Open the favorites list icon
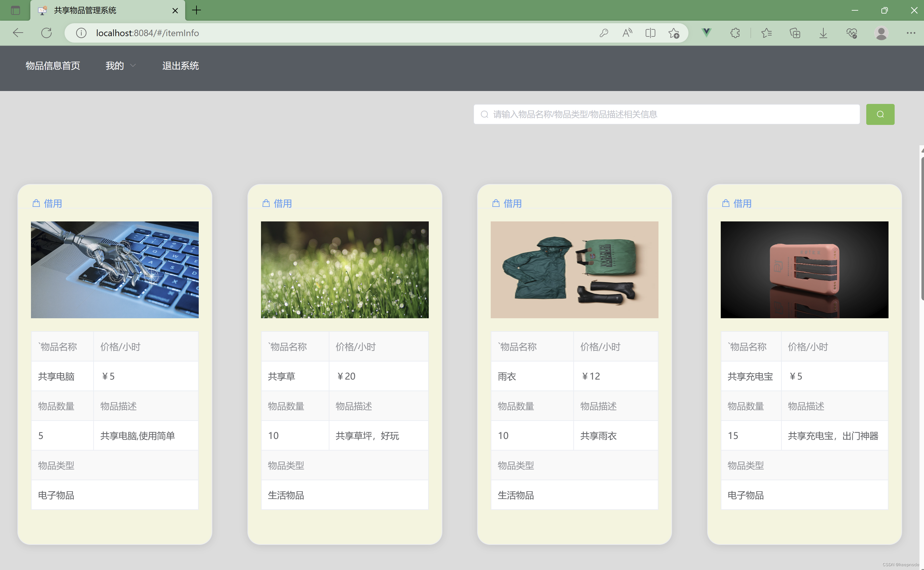Screen dimensions: 924x570 [x=767, y=33]
